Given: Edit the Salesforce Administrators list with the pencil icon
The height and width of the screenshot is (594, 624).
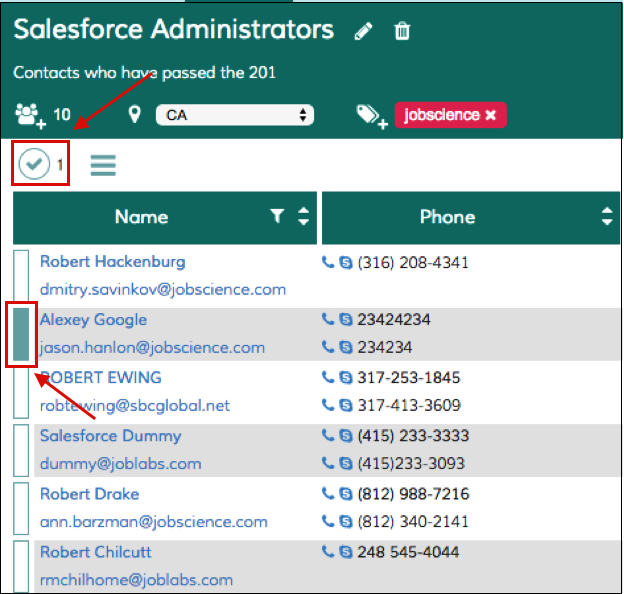Looking at the screenshot, I should coord(363,31).
